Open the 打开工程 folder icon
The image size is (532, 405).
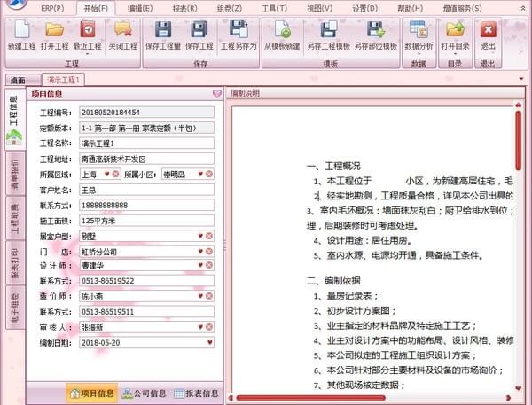pyautogui.click(x=55, y=29)
